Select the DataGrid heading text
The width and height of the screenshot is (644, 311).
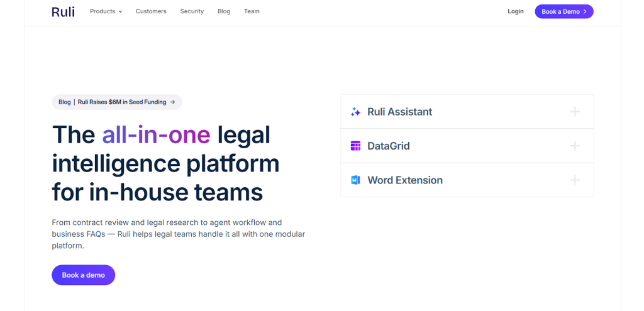tap(388, 146)
